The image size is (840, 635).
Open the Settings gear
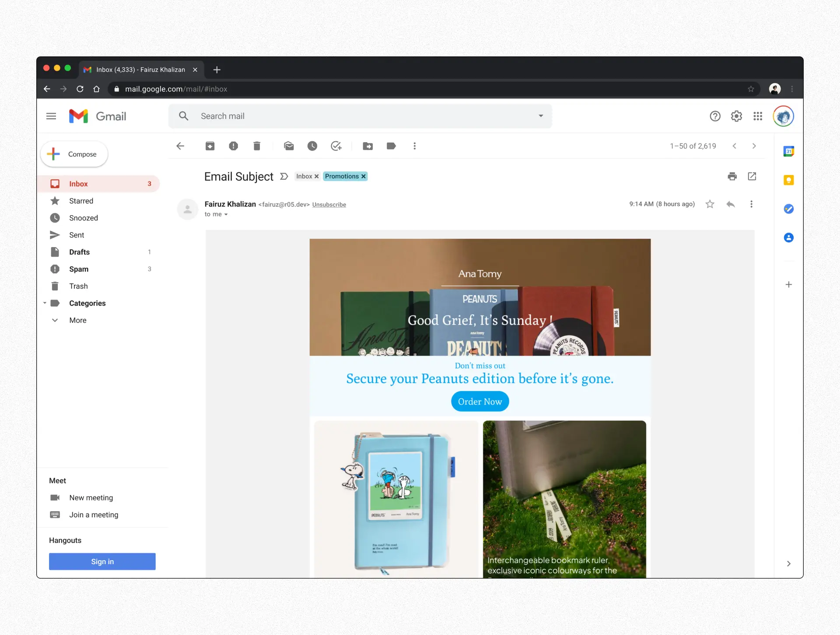click(x=736, y=116)
